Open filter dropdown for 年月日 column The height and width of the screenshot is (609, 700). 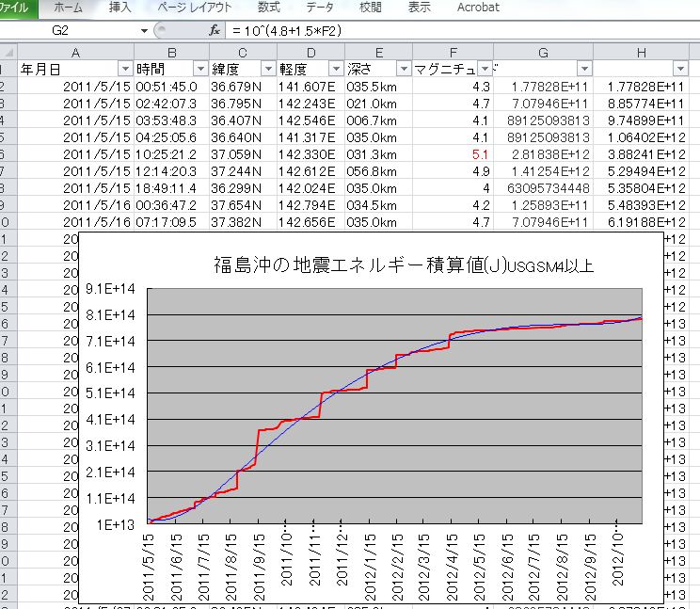(125, 69)
